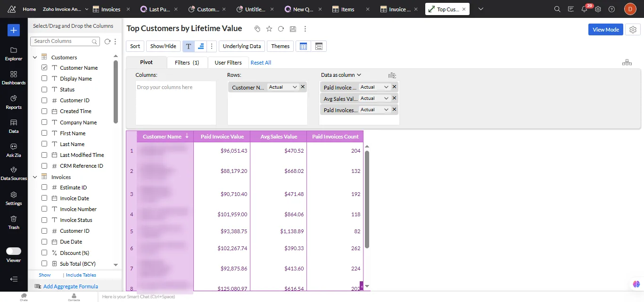Screen dimensions: 644x302
Task: Click the tag icon next to report title
Action: pyautogui.click(x=257, y=29)
